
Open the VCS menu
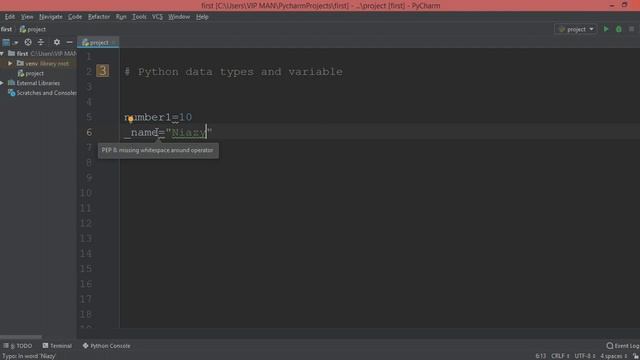pyautogui.click(x=157, y=17)
